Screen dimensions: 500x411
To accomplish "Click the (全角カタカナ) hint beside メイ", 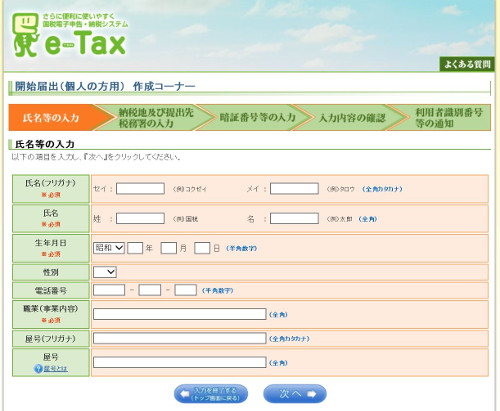I will 382,189.
